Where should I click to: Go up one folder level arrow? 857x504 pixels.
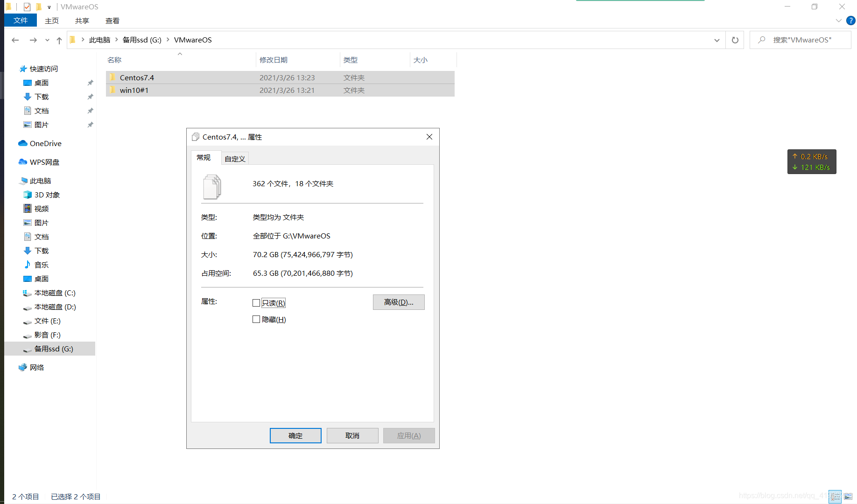(59, 41)
